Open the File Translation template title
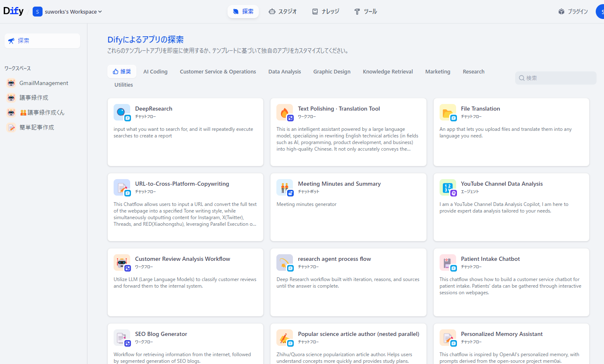This screenshot has width=604, height=364. point(480,109)
